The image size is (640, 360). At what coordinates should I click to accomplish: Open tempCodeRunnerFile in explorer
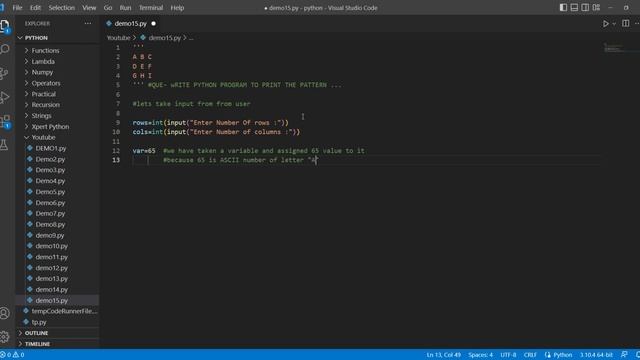[64, 311]
